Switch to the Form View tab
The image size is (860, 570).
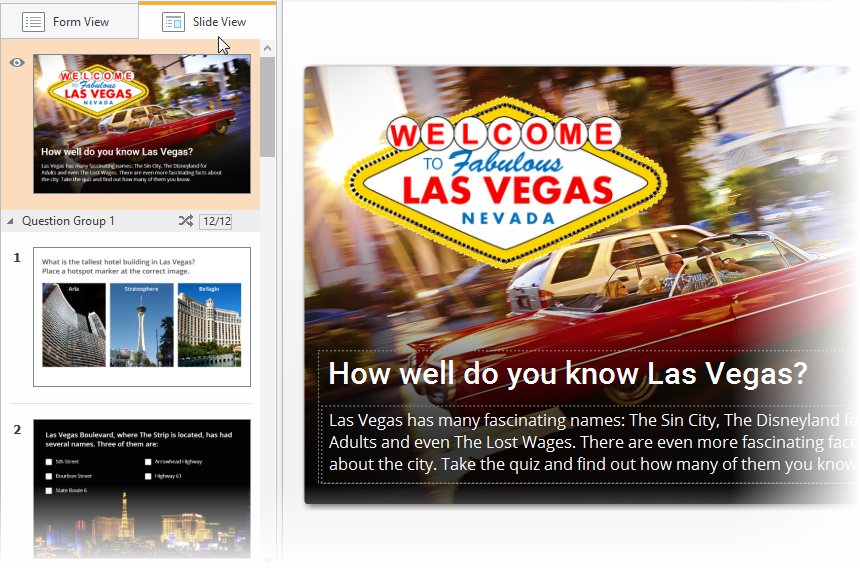[x=68, y=22]
